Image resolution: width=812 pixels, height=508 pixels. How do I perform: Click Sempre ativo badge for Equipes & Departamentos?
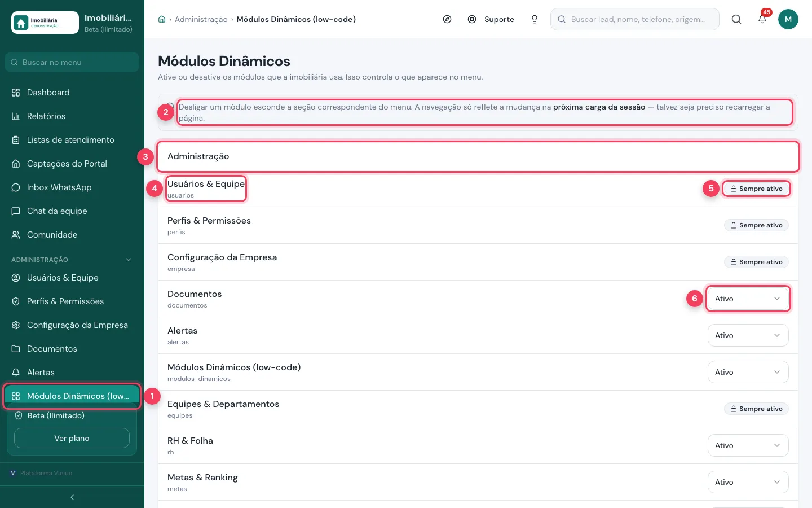tap(756, 409)
